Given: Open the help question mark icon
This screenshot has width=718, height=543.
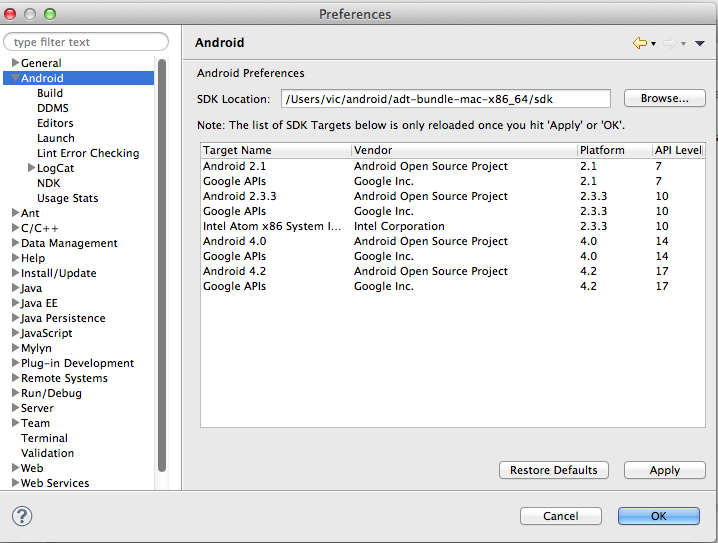Looking at the screenshot, I should click(x=22, y=516).
